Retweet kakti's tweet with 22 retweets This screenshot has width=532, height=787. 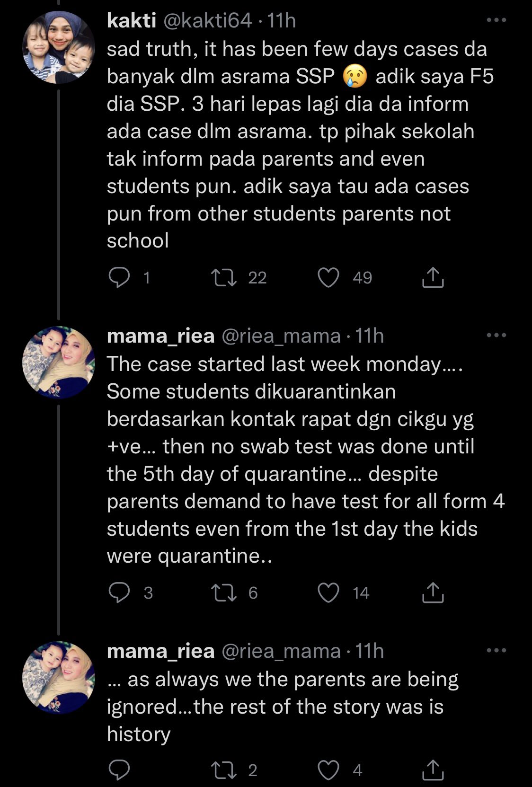pyautogui.click(x=224, y=278)
